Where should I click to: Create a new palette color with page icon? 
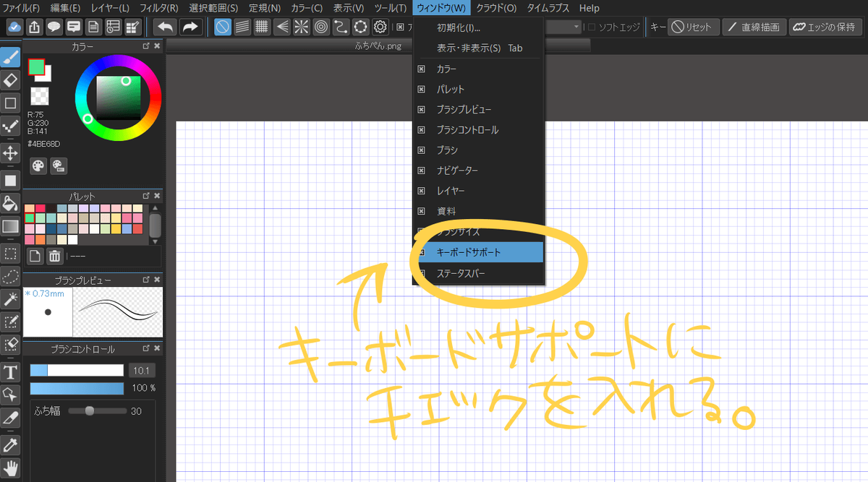pyautogui.click(x=35, y=256)
